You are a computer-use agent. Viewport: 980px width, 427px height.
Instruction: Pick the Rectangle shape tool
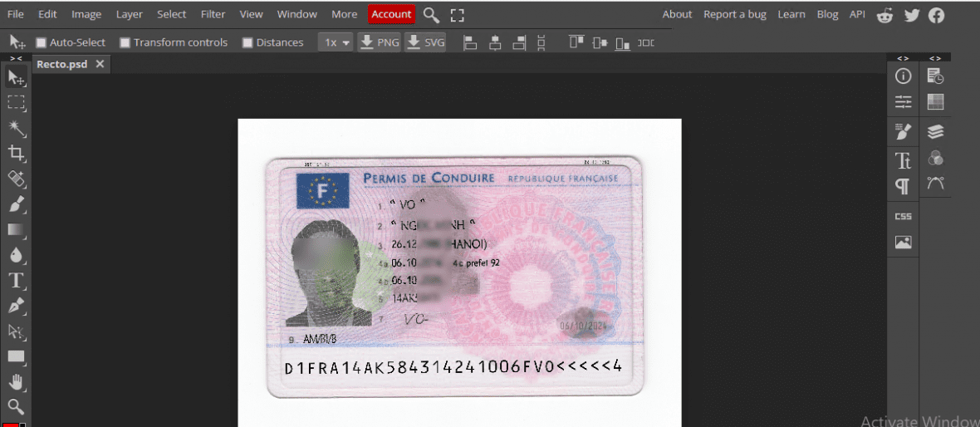pos(16,356)
